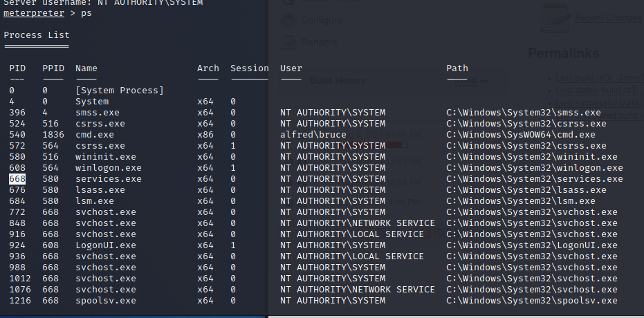Viewport: 644px width, 318px height.
Task: Click the Rename link
Action: tap(318, 41)
